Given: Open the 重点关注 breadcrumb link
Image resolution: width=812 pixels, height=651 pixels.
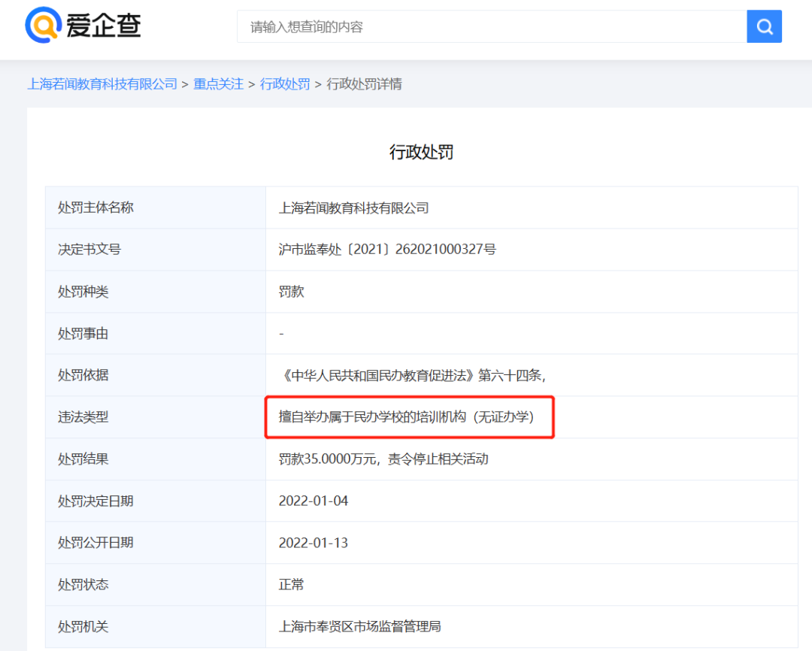Looking at the screenshot, I should coord(217,84).
